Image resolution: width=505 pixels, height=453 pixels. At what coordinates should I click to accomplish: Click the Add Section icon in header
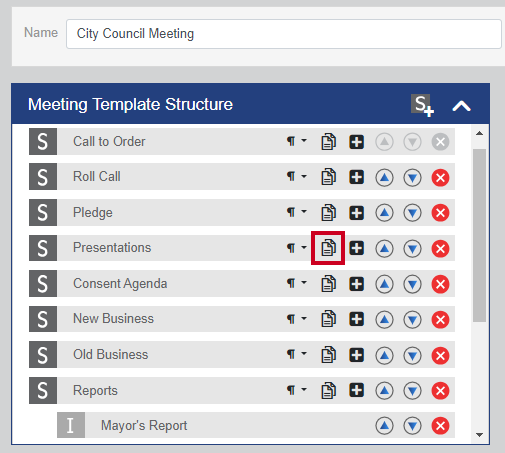[422, 105]
